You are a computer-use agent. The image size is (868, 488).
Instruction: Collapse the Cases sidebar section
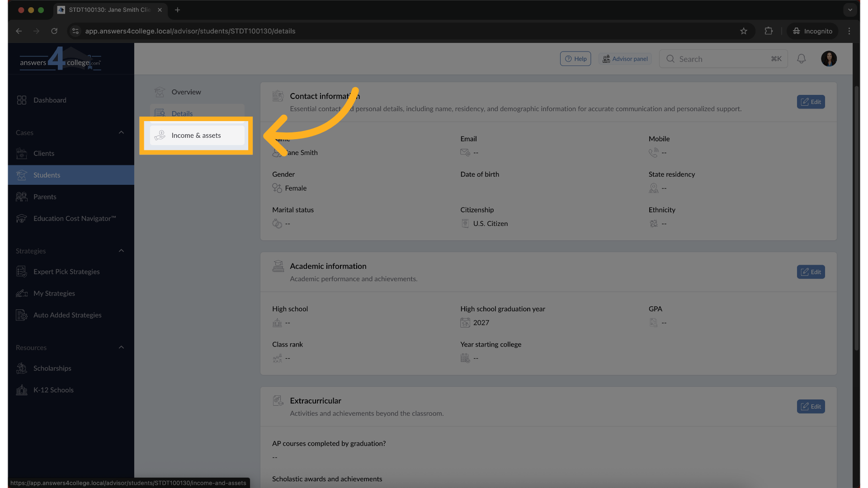pos(121,132)
